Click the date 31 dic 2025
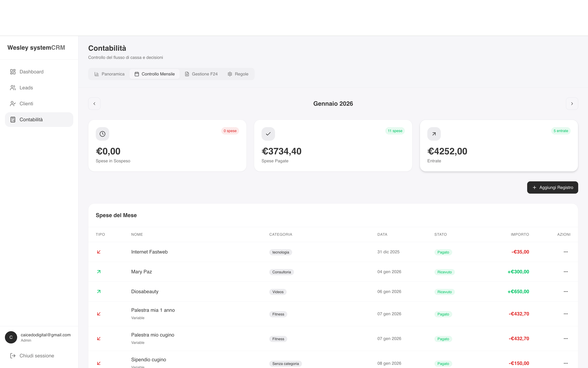Image resolution: width=588 pixels, height=368 pixels. (388, 252)
